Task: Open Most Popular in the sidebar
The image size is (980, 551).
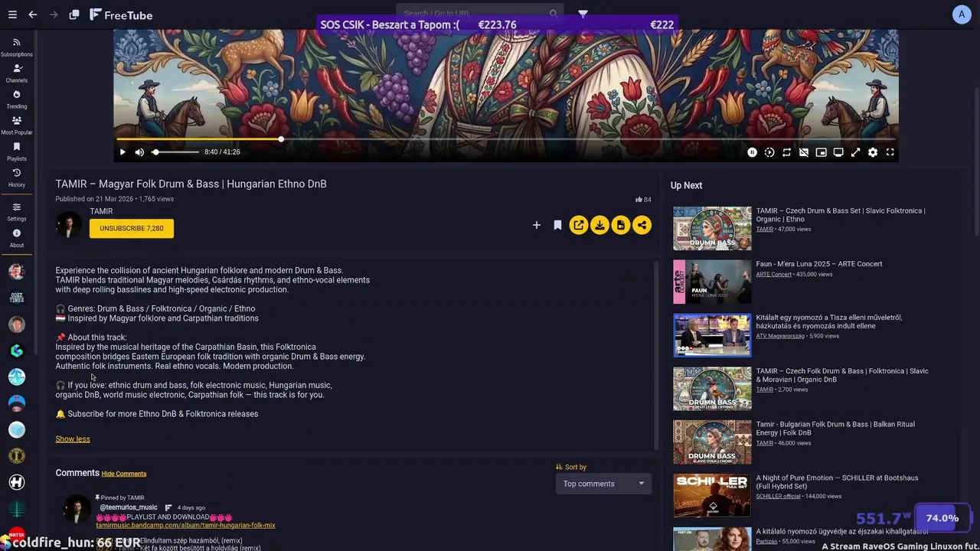Action: coord(17,126)
